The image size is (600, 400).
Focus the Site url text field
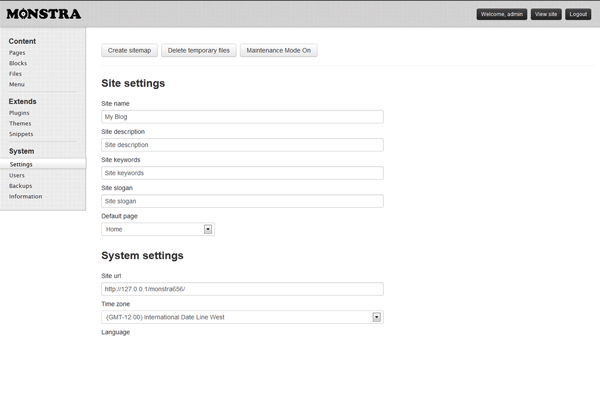(x=242, y=289)
